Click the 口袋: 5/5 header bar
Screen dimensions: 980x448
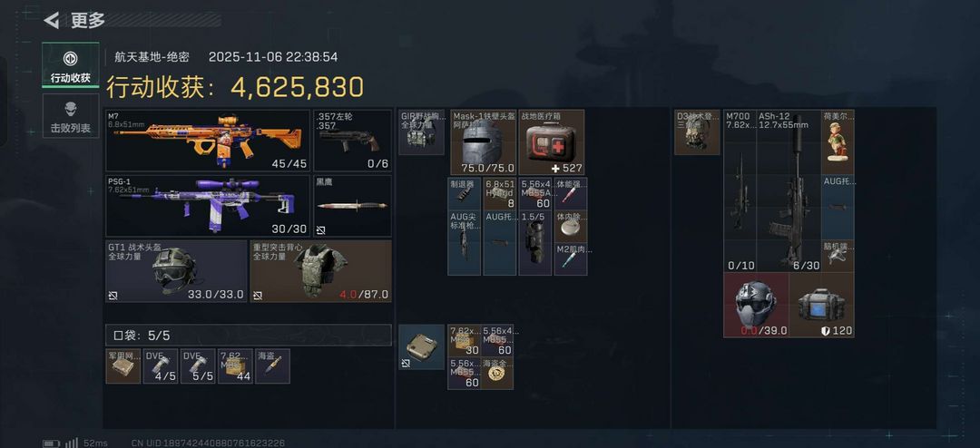coord(249,335)
